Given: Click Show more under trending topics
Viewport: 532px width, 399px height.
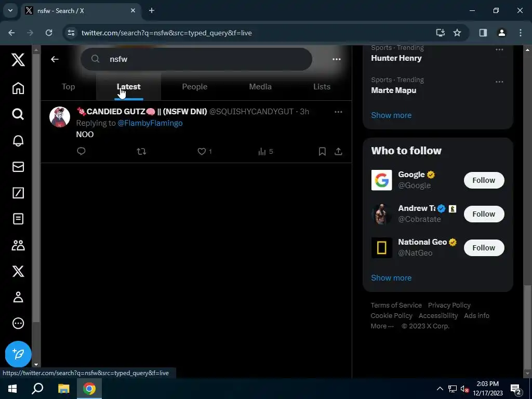Looking at the screenshot, I should pos(391,115).
